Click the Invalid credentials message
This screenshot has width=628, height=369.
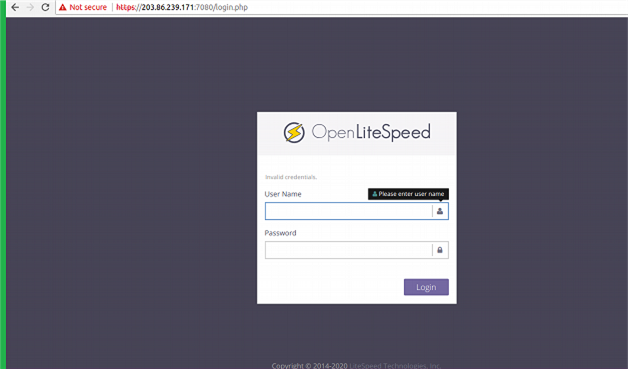click(291, 177)
